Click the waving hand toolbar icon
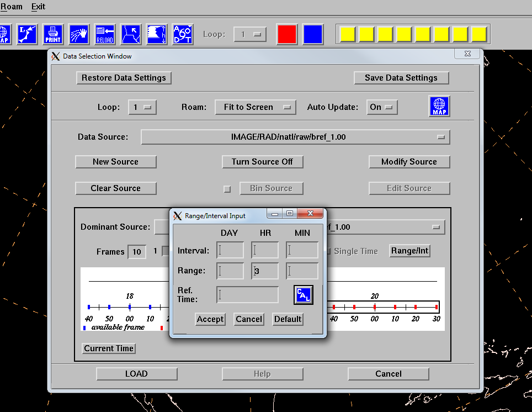532x412 pixels. [79, 34]
